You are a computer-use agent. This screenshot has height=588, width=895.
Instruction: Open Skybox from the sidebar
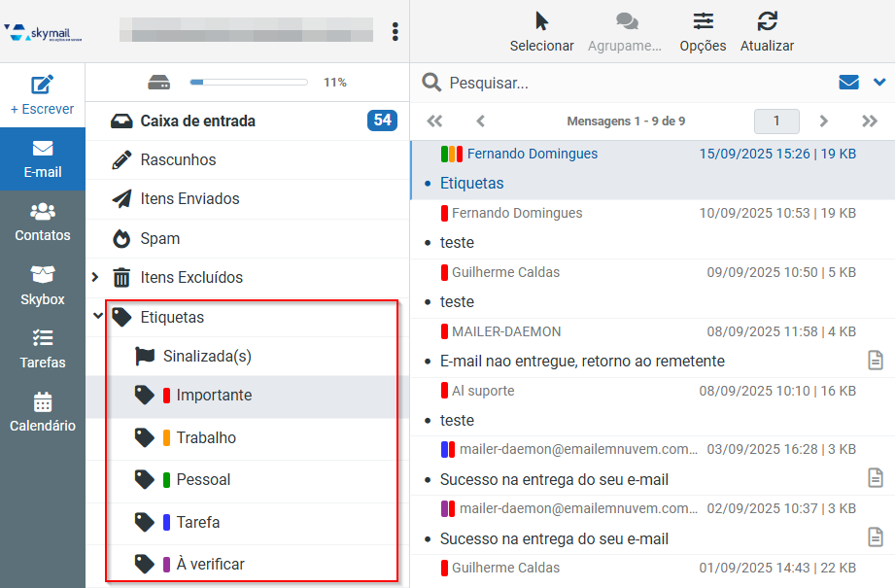point(42,286)
